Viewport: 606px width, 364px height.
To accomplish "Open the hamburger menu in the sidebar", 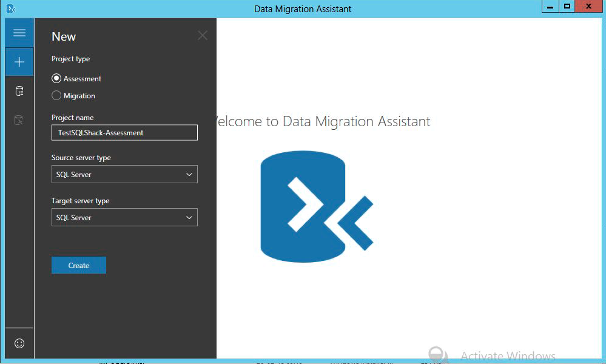I will [x=19, y=33].
